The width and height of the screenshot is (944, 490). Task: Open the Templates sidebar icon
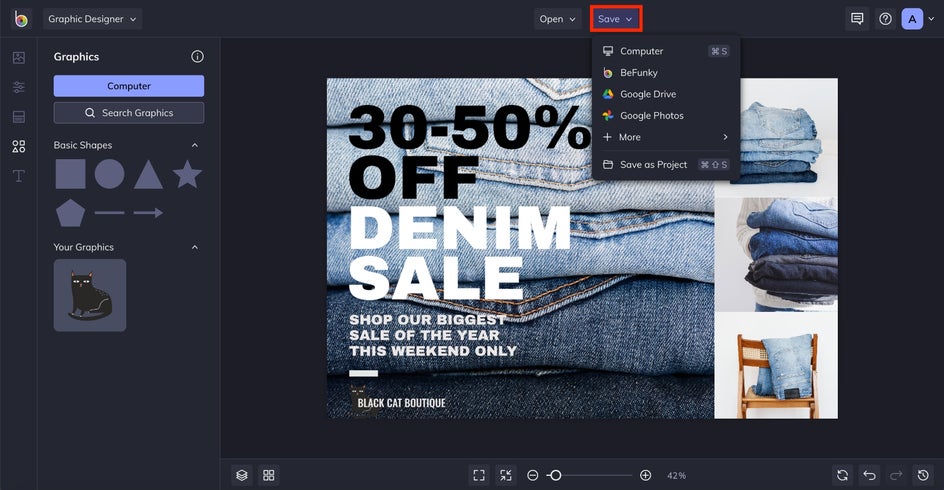tap(19, 117)
